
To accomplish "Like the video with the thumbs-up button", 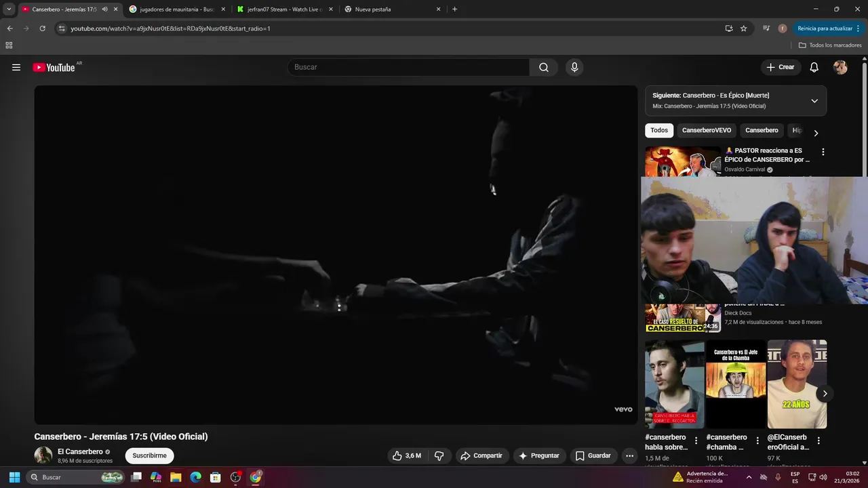I will pos(407,456).
